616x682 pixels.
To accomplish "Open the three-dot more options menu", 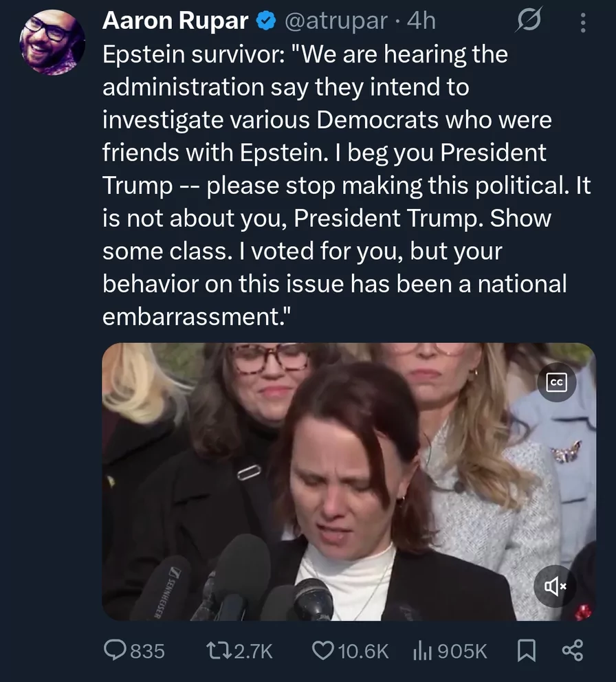I will (583, 23).
